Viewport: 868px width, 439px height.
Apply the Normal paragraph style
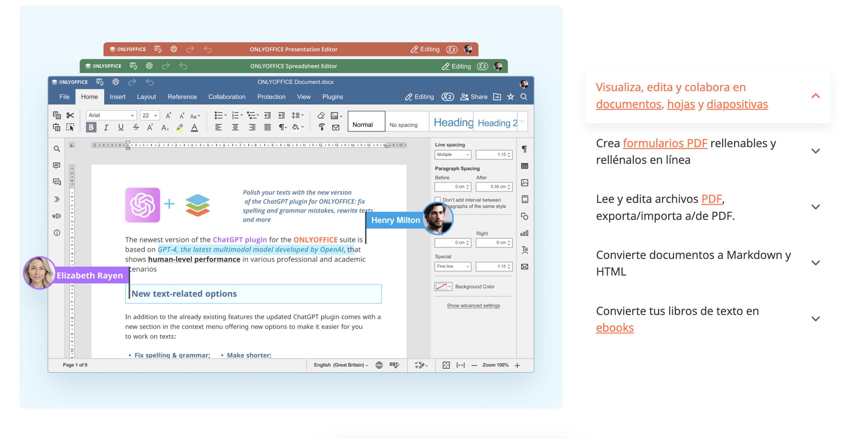(x=366, y=121)
